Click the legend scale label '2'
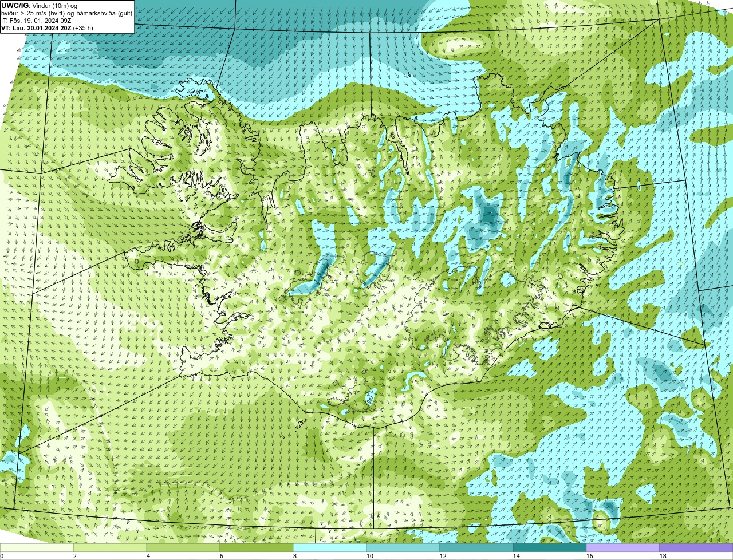 pos(75,556)
